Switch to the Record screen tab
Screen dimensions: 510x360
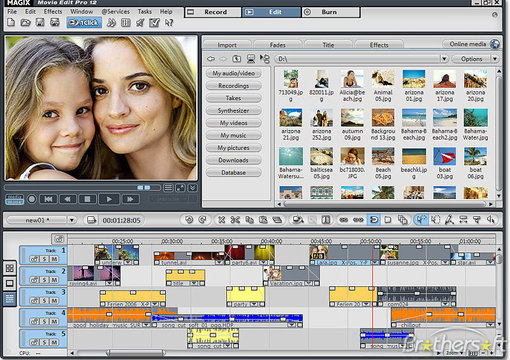point(213,12)
